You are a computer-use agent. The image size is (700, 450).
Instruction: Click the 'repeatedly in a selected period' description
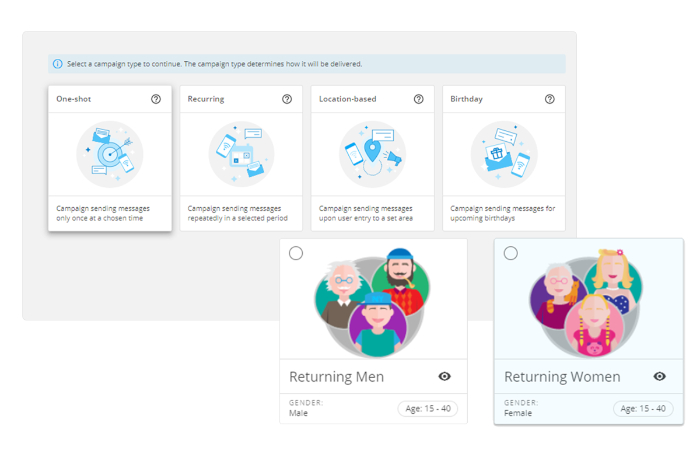pyautogui.click(x=238, y=218)
